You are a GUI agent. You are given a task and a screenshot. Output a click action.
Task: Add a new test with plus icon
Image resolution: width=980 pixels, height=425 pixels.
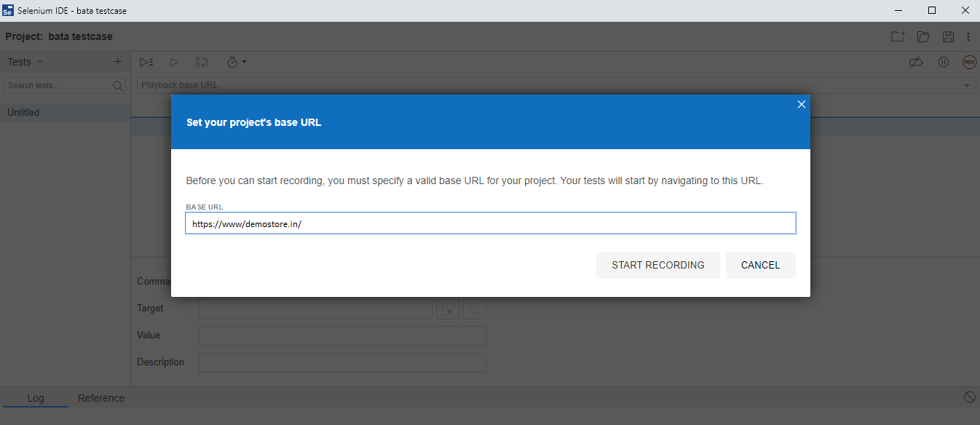click(118, 62)
